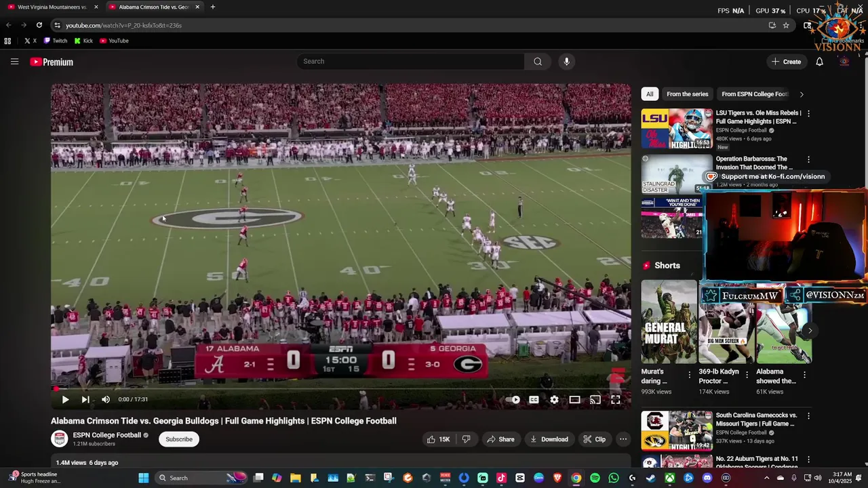Image resolution: width=868 pixels, height=488 pixels.
Task: Open the Operation Barbarossa video title
Action: click(754, 163)
